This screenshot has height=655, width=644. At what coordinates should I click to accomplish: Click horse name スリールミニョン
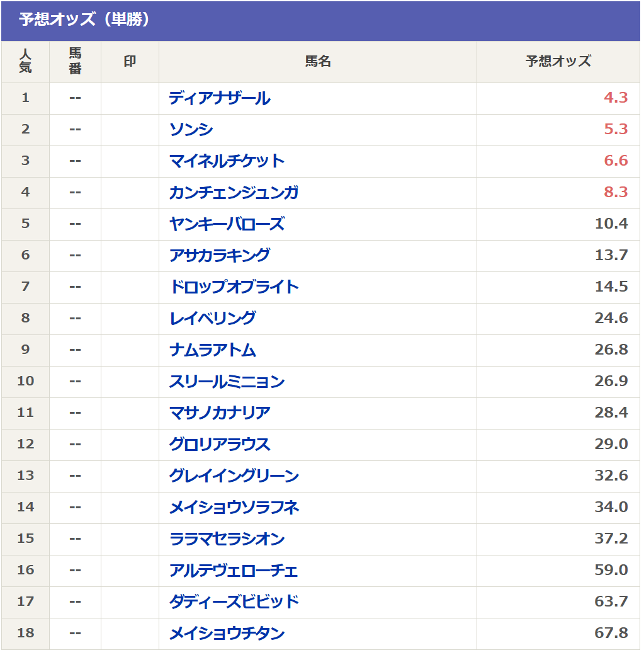227,382
